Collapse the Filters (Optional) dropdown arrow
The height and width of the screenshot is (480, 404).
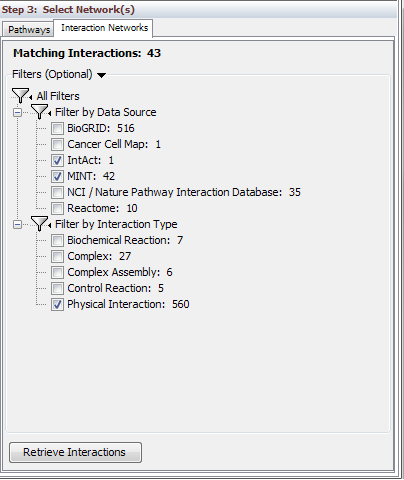pyautogui.click(x=101, y=75)
